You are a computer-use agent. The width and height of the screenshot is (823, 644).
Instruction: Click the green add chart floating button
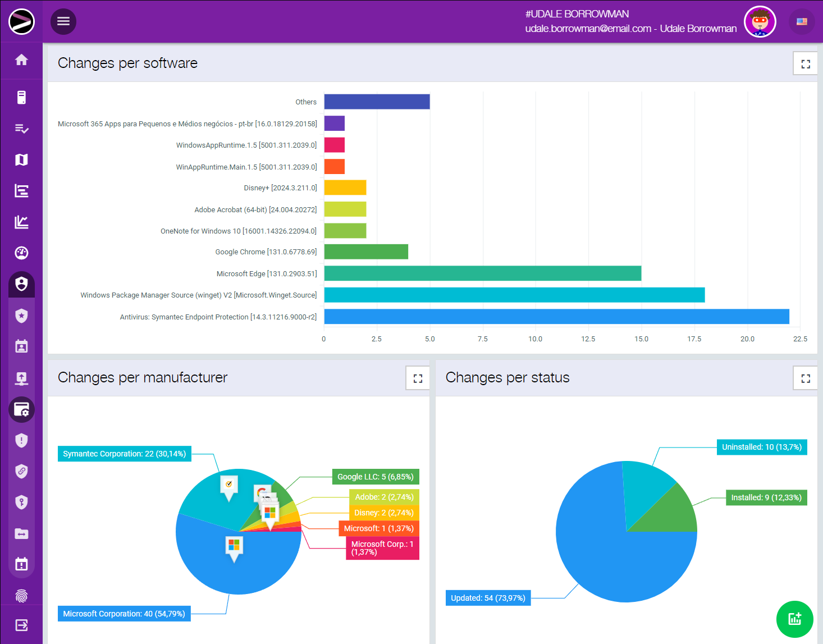(x=794, y=619)
